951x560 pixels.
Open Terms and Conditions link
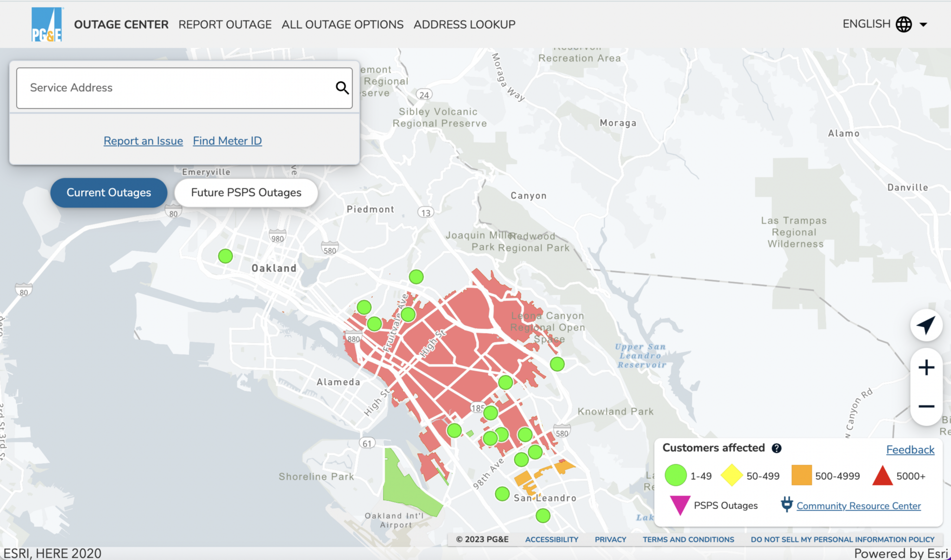(x=688, y=539)
